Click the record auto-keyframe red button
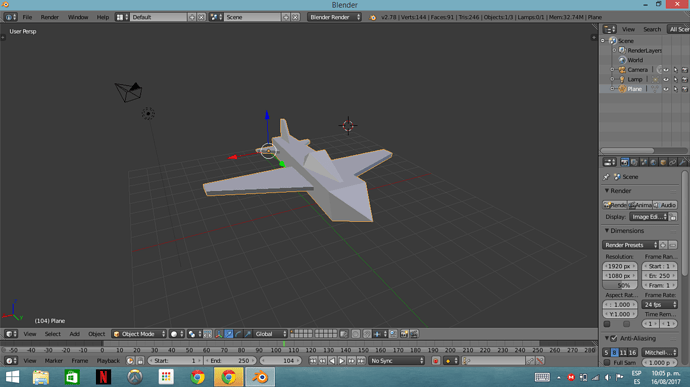Screen dimensions: 690x387 coord(436,361)
